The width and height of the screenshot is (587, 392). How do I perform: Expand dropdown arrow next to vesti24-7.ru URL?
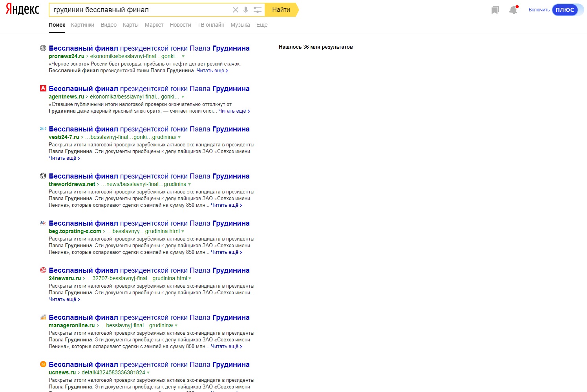coord(179,137)
